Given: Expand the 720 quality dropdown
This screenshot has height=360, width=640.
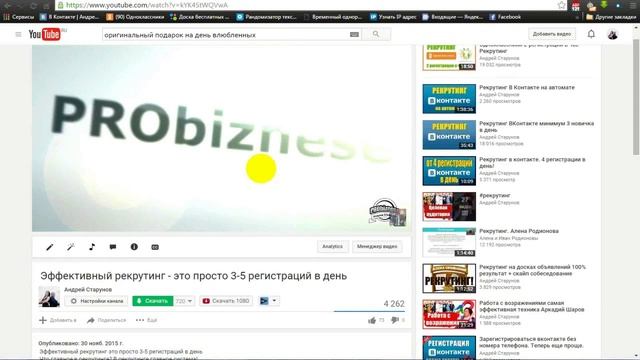Looking at the screenshot, I should point(184,301).
